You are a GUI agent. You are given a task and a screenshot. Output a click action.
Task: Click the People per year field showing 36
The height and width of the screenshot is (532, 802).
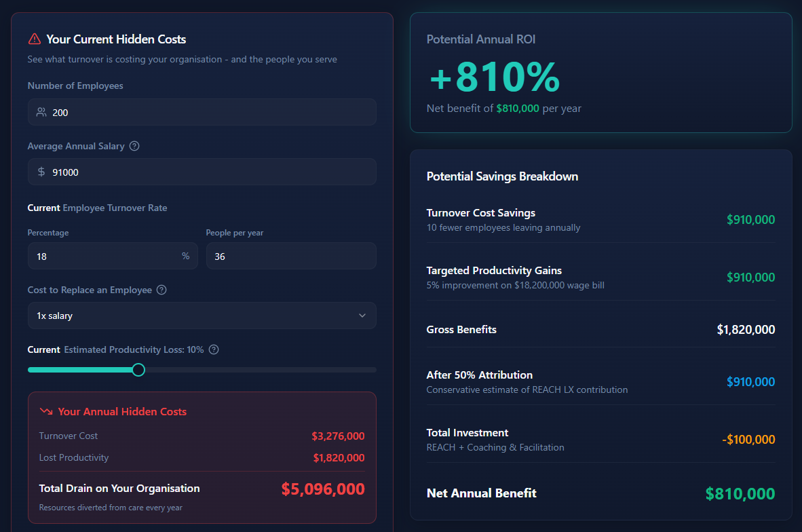click(291, 256)
